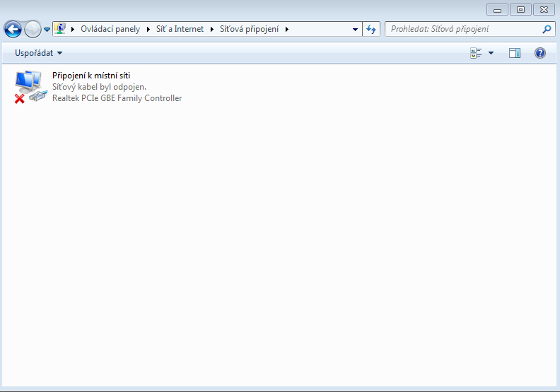Screen dimensions: 560x392
Task: Select Síťová připojení breadcrumb
Action: pyautogui.click(x=249, y=29)
